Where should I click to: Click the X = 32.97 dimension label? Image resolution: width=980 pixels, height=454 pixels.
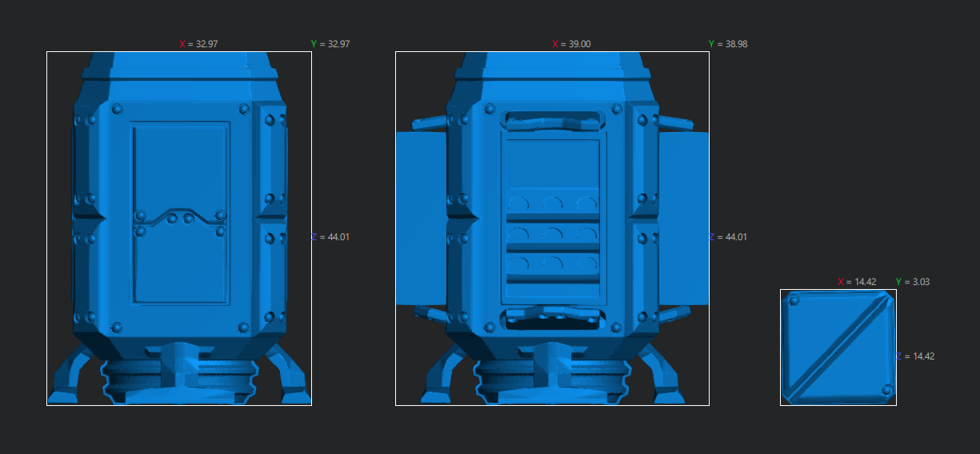(x=198, y=44)
